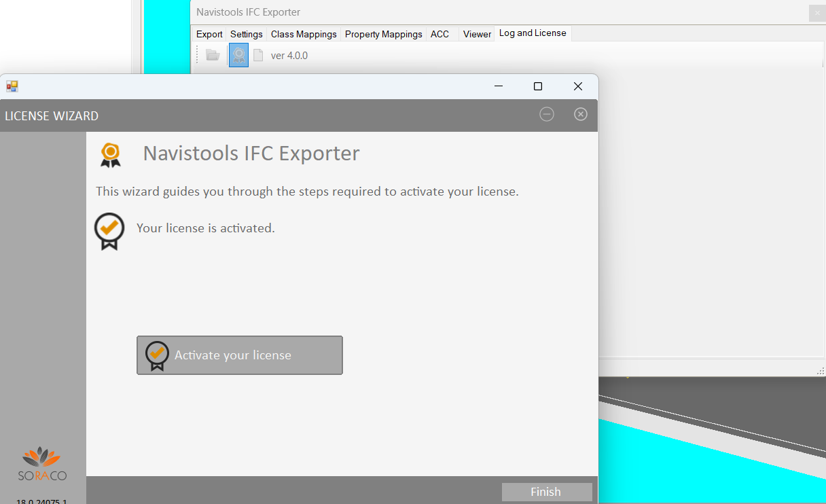Click the Finish button

[x=546, y=492]
